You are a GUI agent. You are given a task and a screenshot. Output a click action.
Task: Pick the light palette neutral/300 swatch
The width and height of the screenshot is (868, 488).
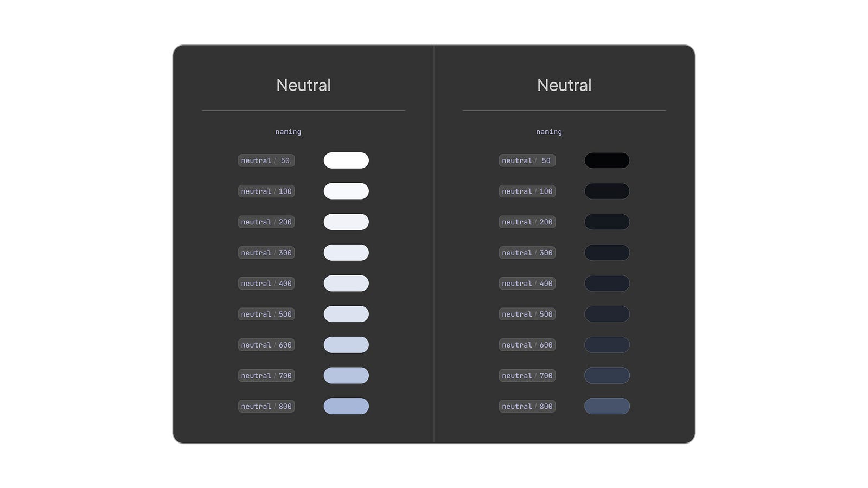click(x=346, y=253)
